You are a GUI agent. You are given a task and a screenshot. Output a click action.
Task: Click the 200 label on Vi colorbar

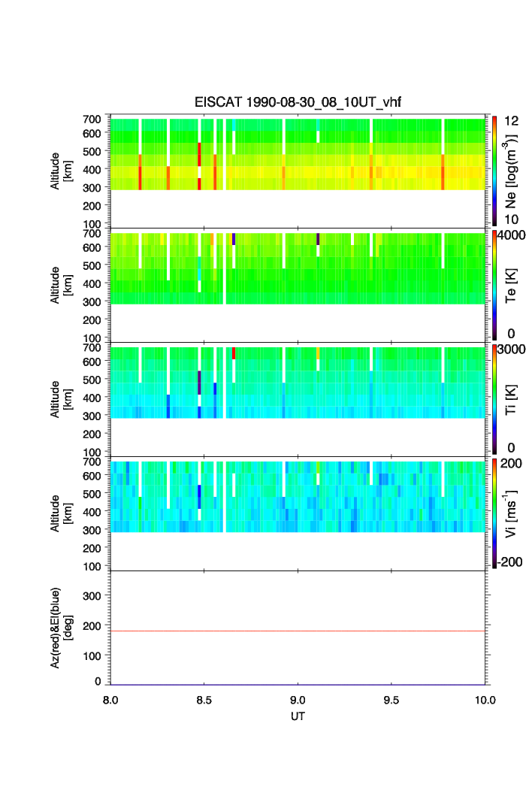(x=511, y=463)
